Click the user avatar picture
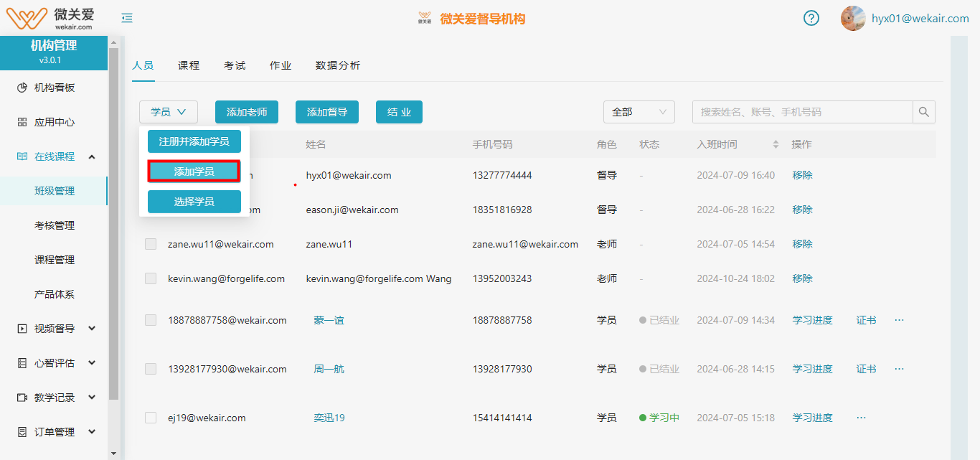The height and width of the screenshot is (460, 980). (853, 19)
